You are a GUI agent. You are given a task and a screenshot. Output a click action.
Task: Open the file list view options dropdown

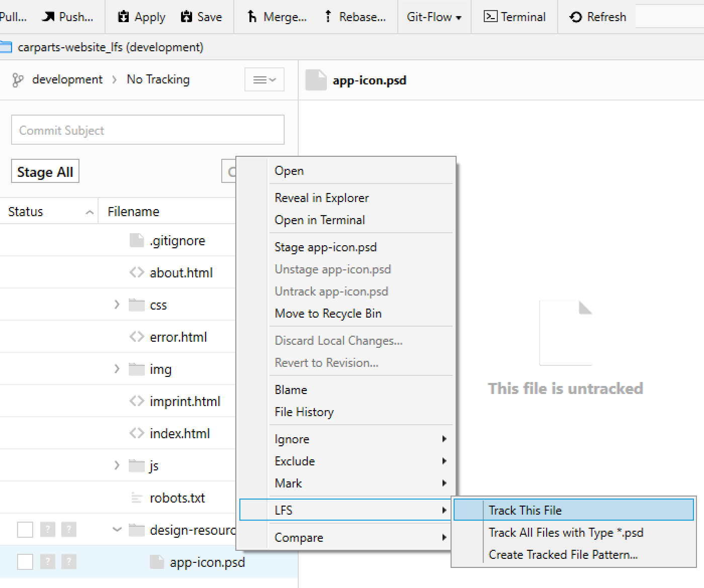(x=265, y=79)
